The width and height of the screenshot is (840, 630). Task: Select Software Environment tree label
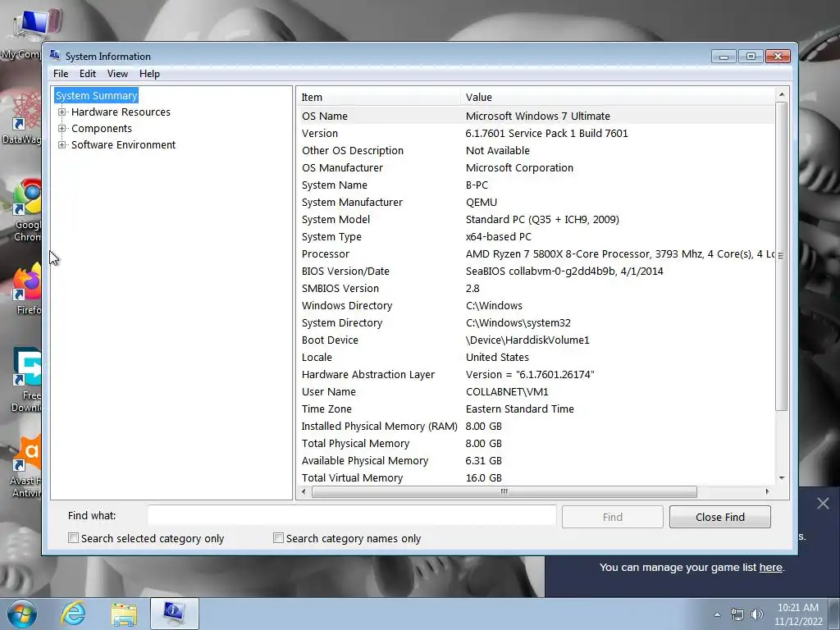click(123, 144)
